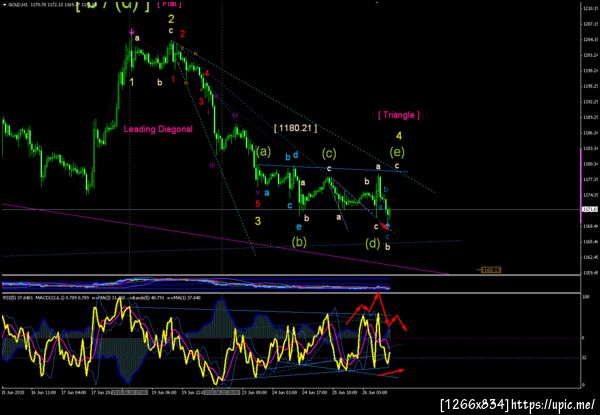The width and height of the screenshot is (600, 415).
Task: Click the '24 Jun 17:00' time axis label
Action: coord(314,392)
